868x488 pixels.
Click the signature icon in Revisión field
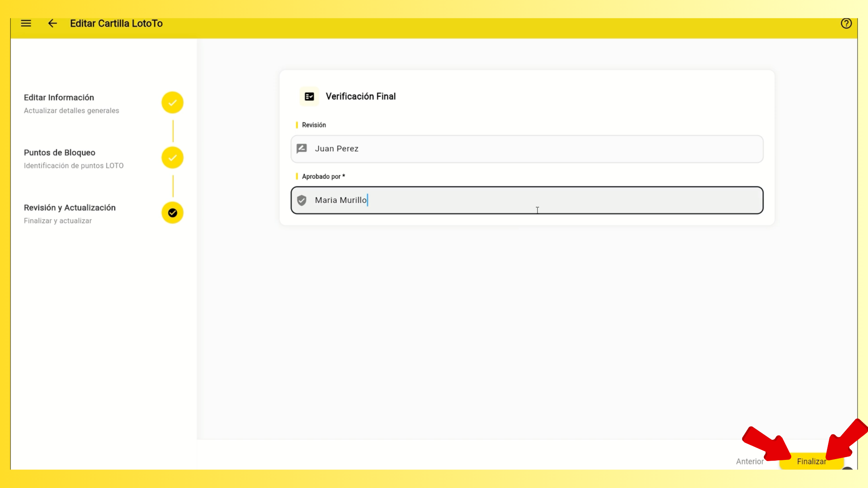point(302,149)
